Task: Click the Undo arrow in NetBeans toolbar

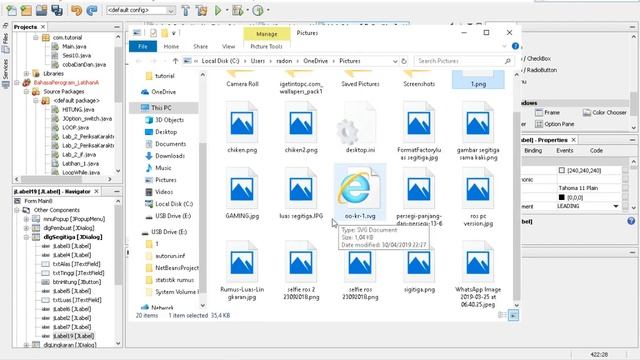Action: pos(76,10)
